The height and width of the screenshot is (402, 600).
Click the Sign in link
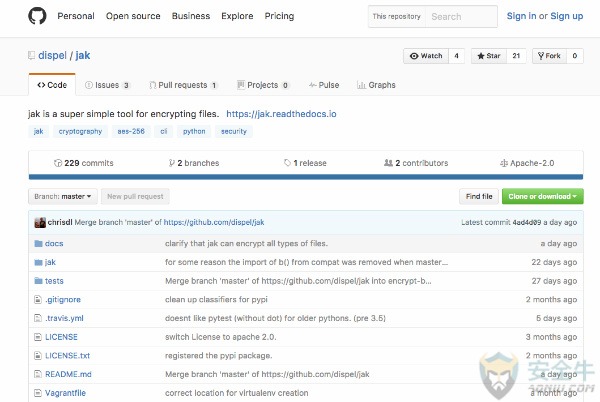521,16
